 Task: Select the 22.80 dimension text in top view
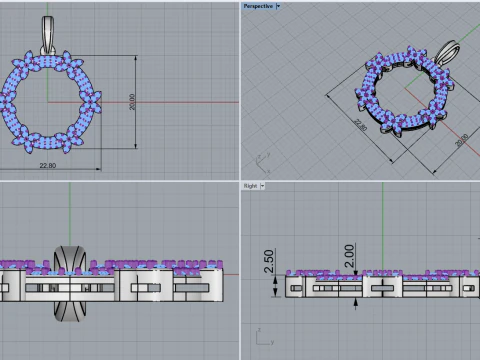coord(48,165)
